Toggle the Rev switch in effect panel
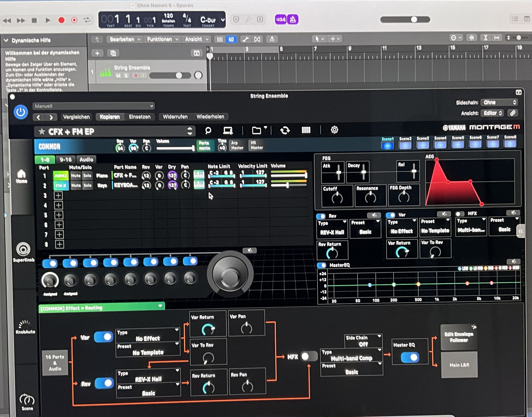 tap(321, 216)
